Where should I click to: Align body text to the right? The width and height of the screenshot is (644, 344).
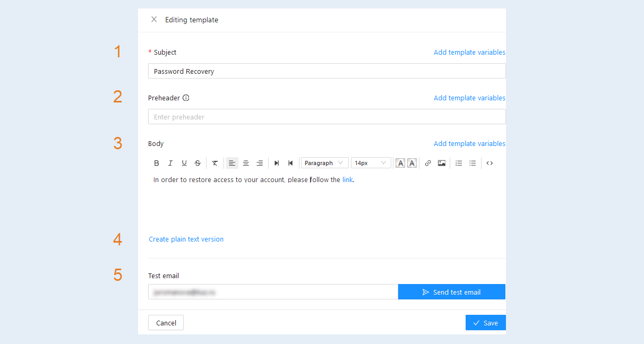pos(260,163)
